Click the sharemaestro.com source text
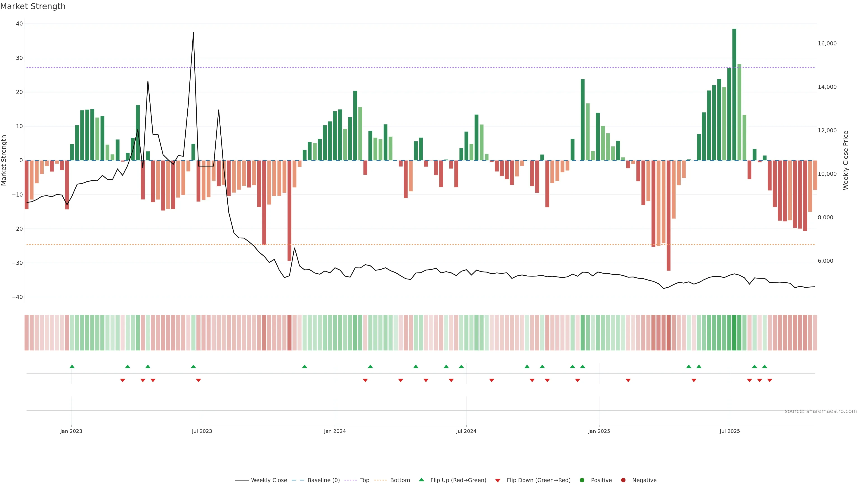Image resolution: width=868 pixels, height=488 pixels. 821,411
